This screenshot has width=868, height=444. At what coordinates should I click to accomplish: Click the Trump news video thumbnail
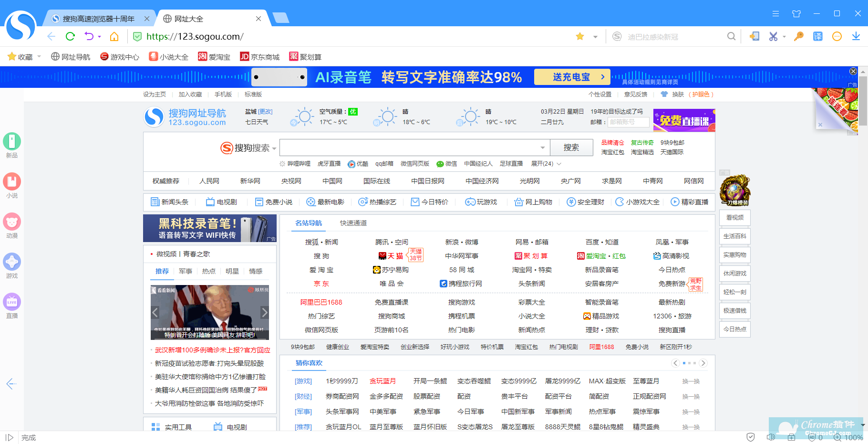coord(210,312)
